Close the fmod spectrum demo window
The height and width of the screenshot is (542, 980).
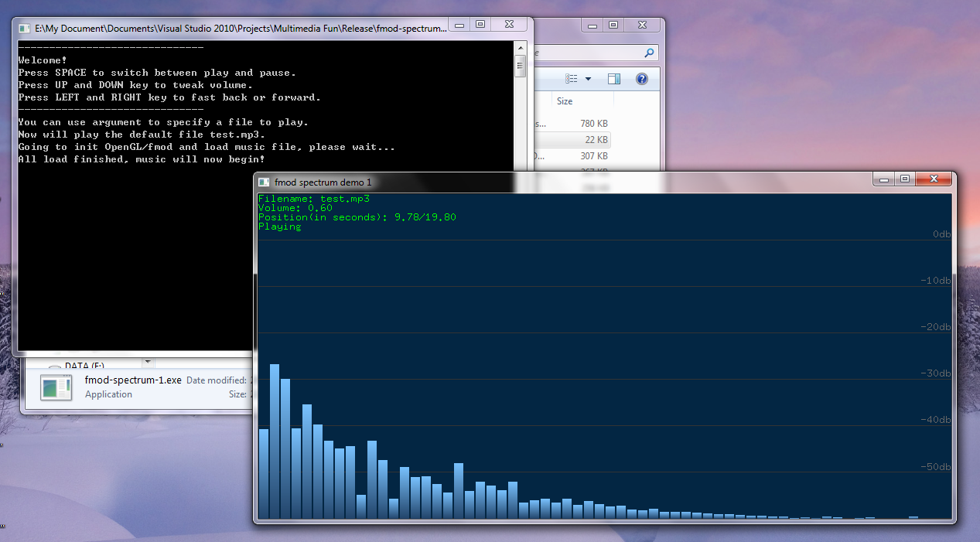point(934,179)
